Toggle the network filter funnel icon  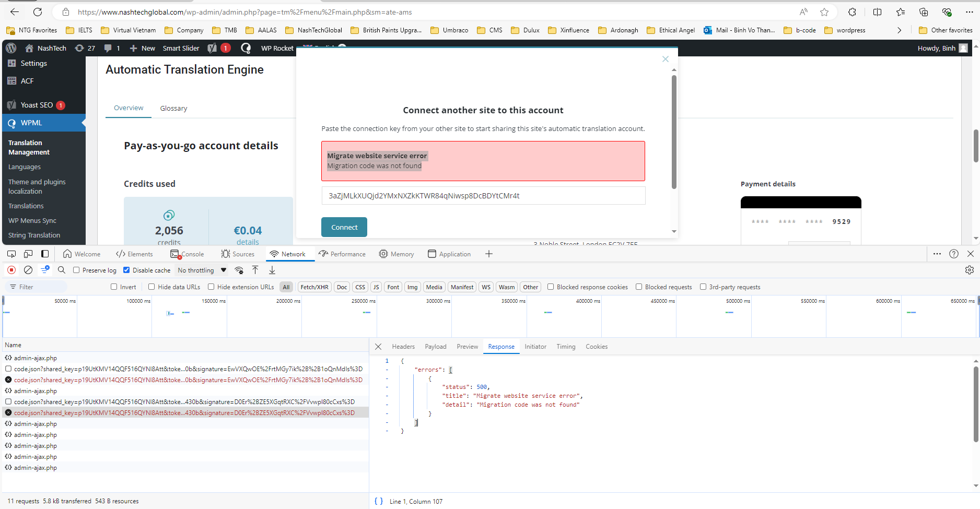tap(45, 270)
